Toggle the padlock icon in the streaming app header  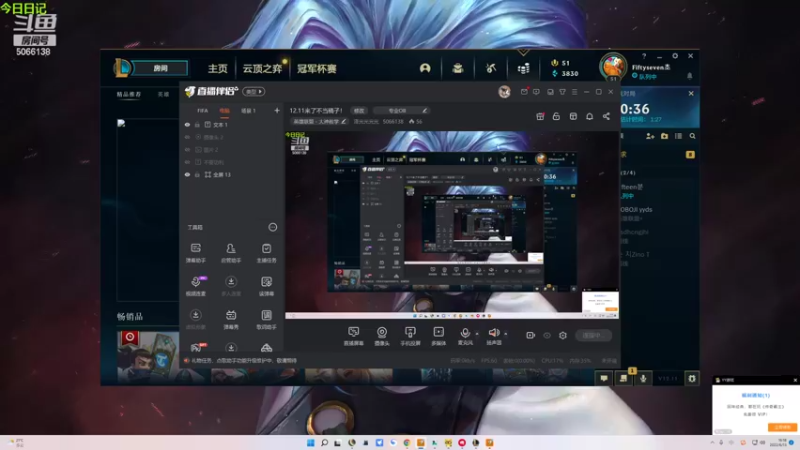[556, 116]
